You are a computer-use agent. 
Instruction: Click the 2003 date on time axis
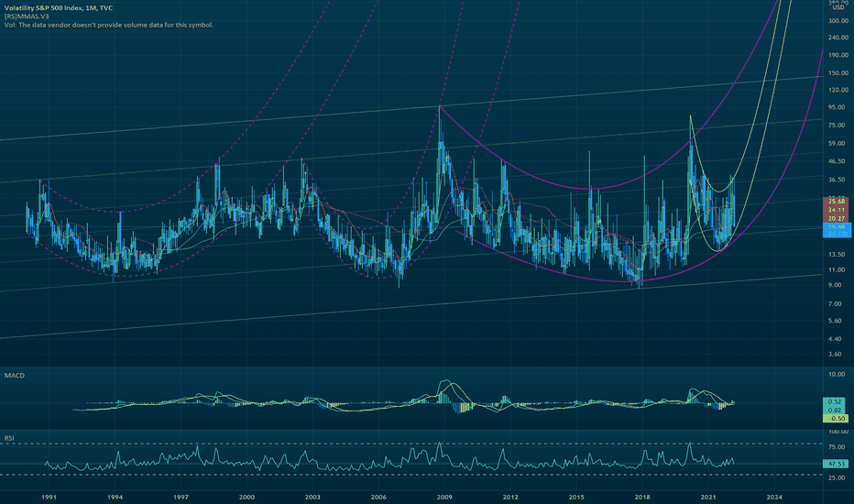coord(312,497)
